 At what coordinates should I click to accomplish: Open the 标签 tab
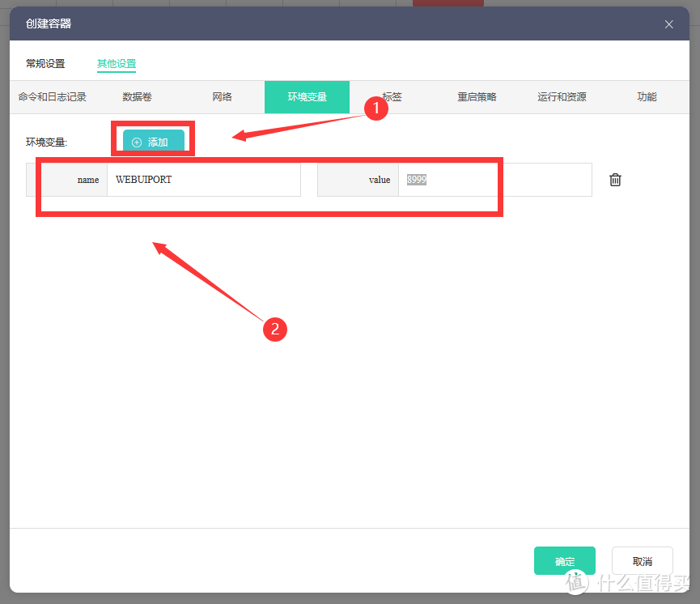392,97
